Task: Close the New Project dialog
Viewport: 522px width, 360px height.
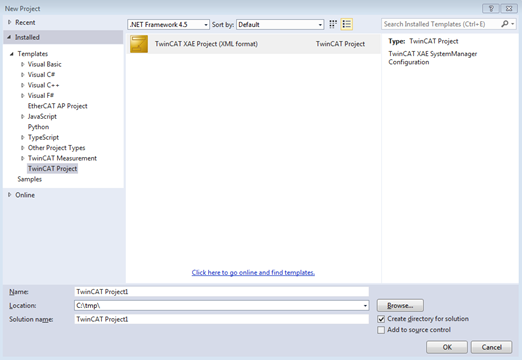Action: coord(509,8)
